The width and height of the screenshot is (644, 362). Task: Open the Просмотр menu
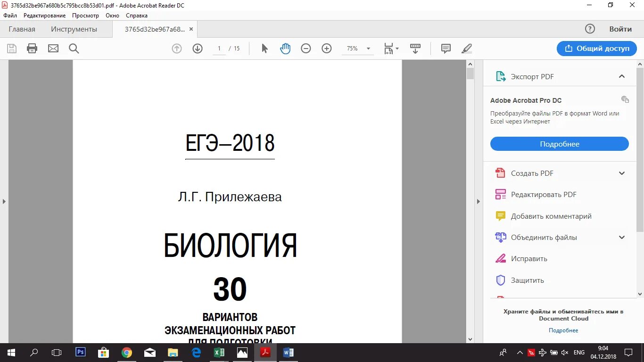85,16
